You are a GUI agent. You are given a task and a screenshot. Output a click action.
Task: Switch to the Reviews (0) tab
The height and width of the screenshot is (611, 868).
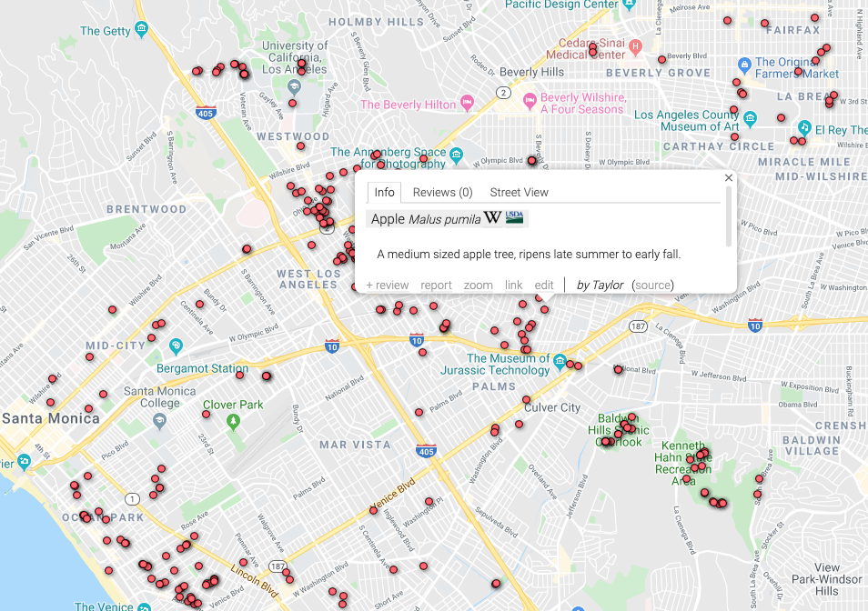(441, 192)
